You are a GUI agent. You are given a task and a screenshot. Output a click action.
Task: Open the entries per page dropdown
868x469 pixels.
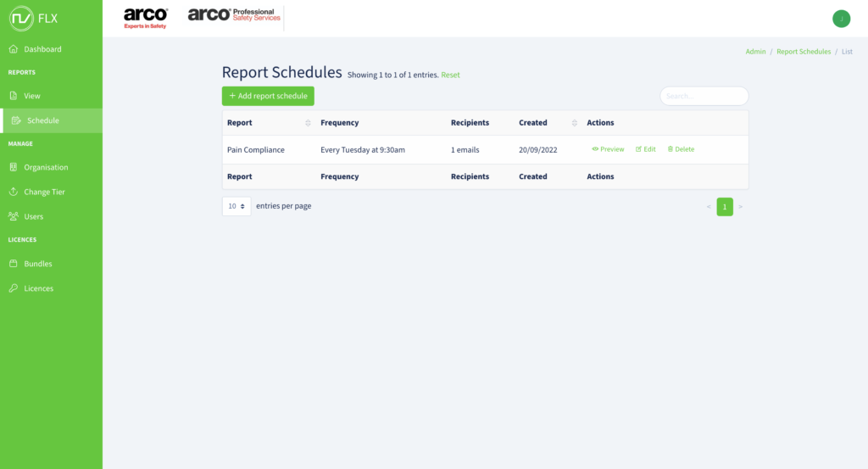[236, 206]
